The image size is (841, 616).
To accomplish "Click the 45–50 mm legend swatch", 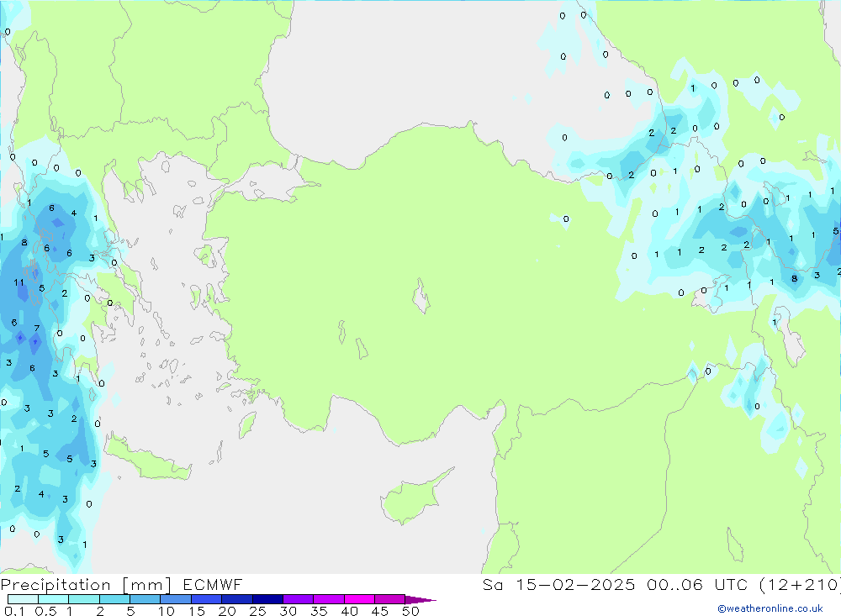I will tap(389, 599).
